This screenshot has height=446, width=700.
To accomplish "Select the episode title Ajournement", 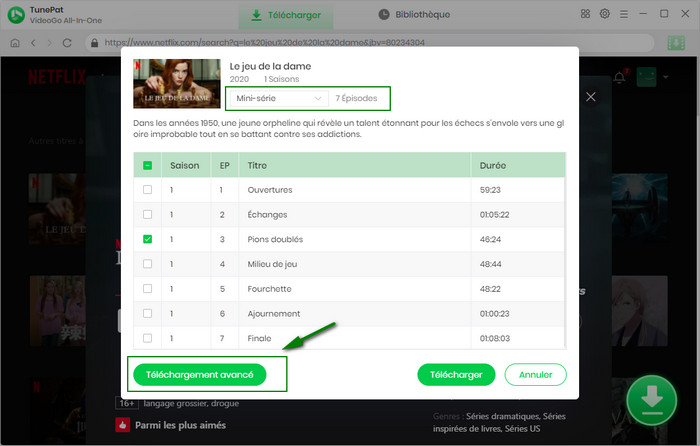I will click(274, 313).
